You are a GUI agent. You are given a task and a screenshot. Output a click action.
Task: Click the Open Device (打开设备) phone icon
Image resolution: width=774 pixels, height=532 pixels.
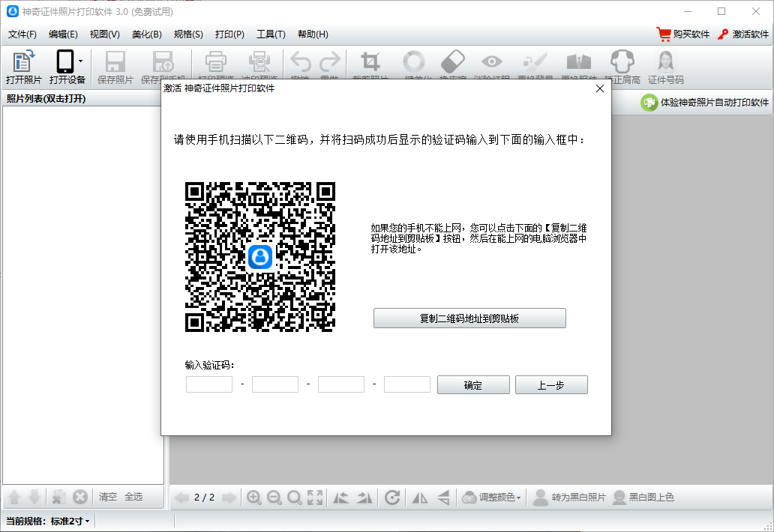pos(64,62)
